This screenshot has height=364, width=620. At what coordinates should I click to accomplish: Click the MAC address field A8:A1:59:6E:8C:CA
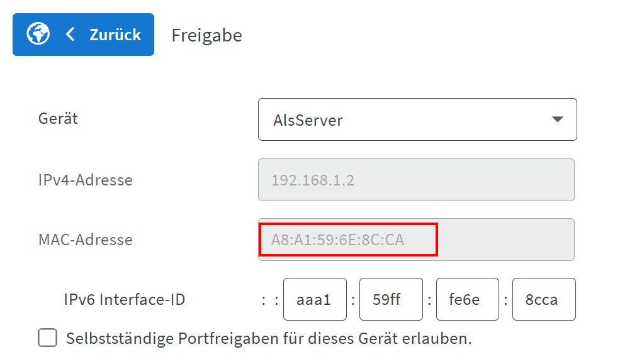point(416,240)
